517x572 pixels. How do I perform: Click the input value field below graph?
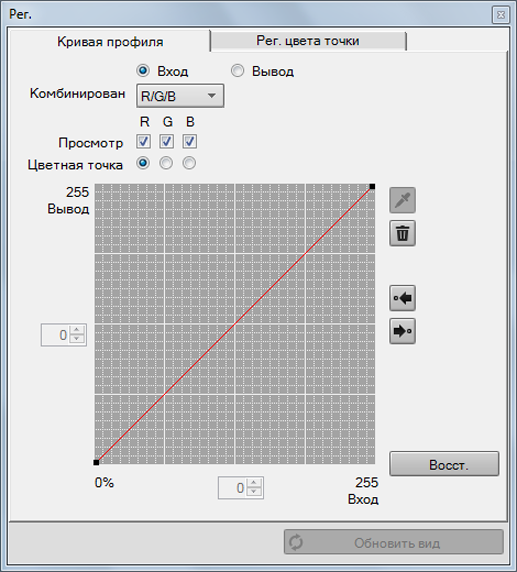(x=233, y=488)
